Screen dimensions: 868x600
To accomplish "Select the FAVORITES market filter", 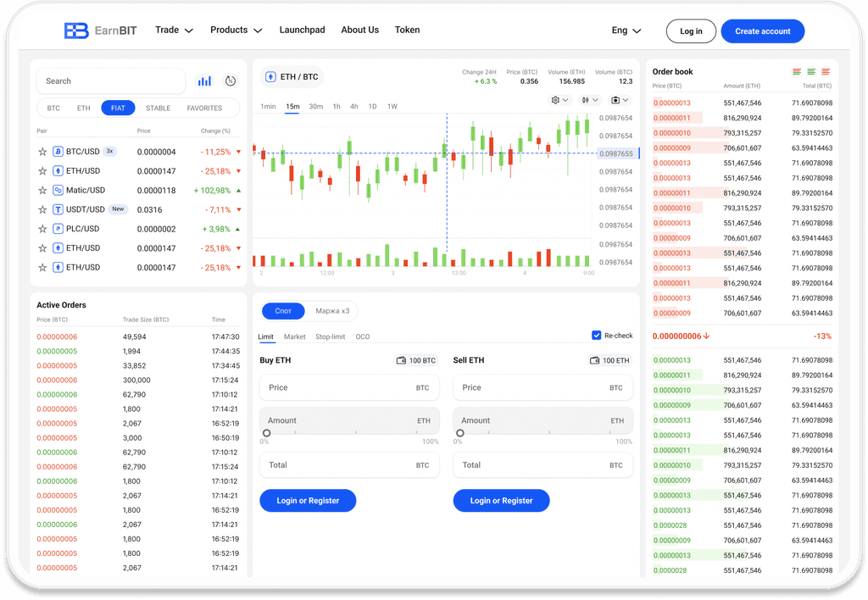I will pos(204,108).
